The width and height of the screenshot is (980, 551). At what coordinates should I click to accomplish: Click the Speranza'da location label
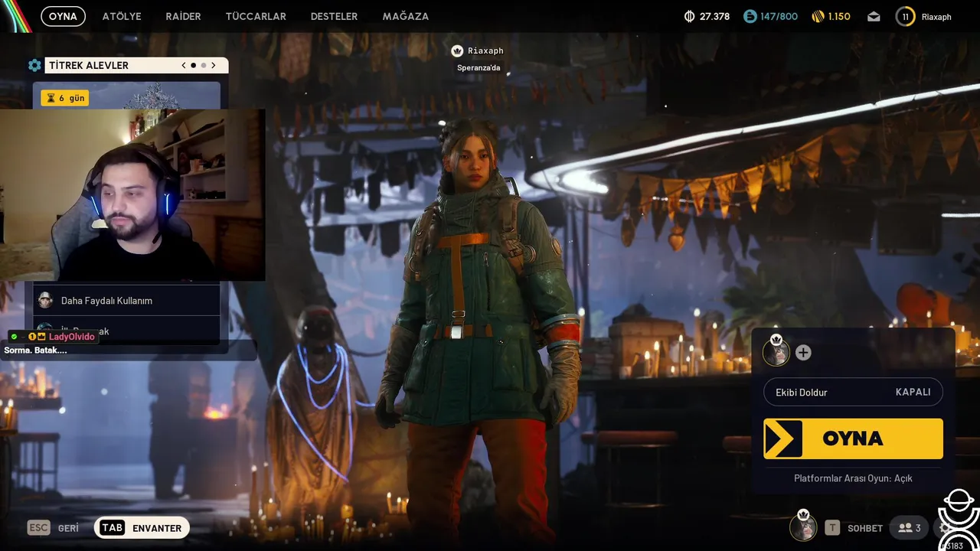pyautogui.click(x=479, y=68)
